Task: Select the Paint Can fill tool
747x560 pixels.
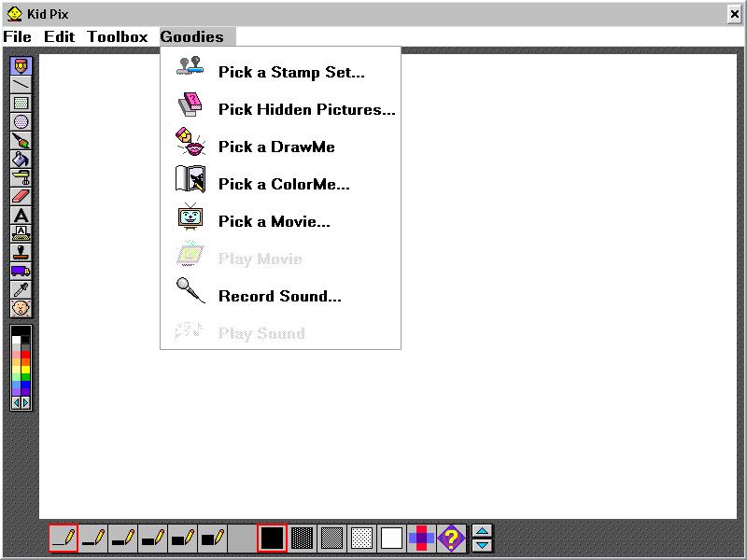Action: click(21, 159)
